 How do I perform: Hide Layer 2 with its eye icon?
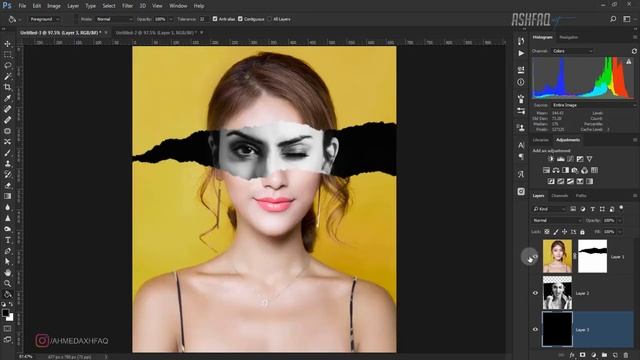coord(536,293)
